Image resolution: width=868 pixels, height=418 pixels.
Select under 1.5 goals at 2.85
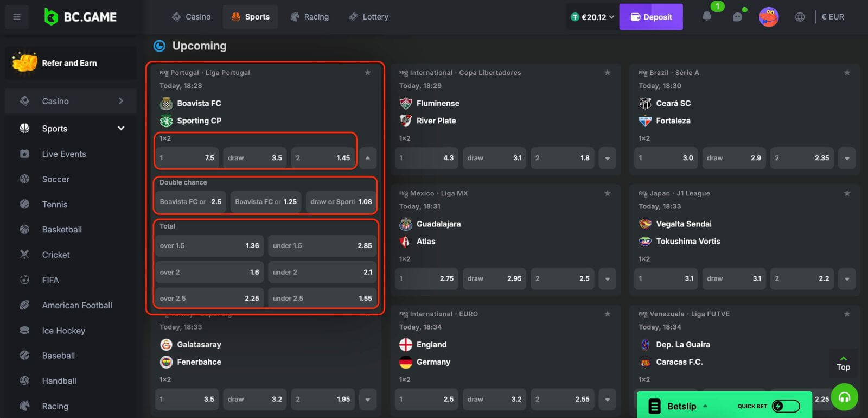click(x=322, y=245)
